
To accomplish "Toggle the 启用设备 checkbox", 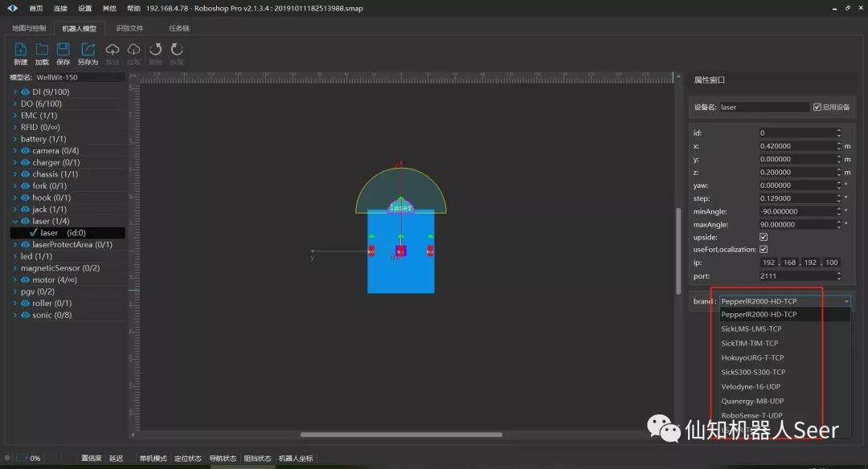I will (817, 107).
